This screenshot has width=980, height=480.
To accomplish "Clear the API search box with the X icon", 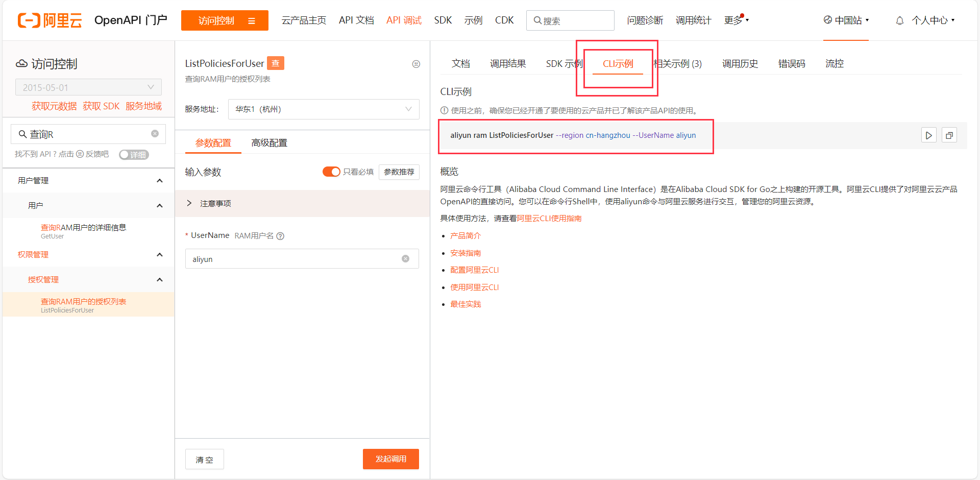I will coord(155,134).
